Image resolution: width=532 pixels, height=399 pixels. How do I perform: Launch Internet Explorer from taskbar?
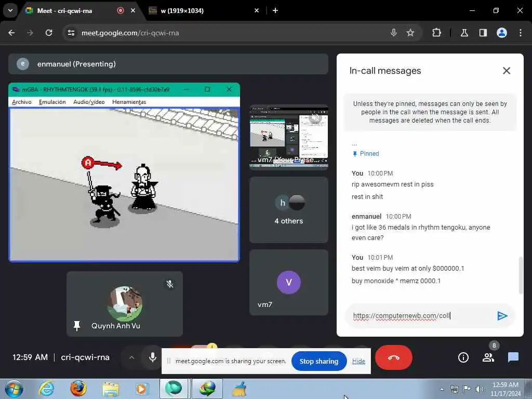[46, 389]
